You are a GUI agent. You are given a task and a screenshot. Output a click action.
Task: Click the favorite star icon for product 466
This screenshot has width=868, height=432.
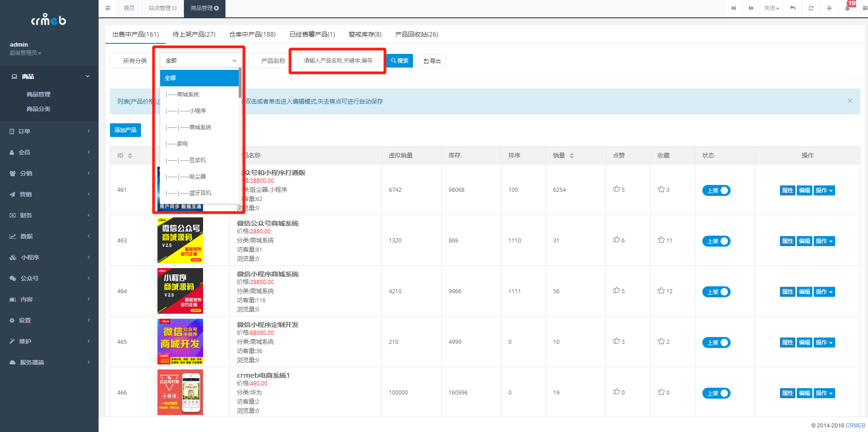tap(661, 392)
